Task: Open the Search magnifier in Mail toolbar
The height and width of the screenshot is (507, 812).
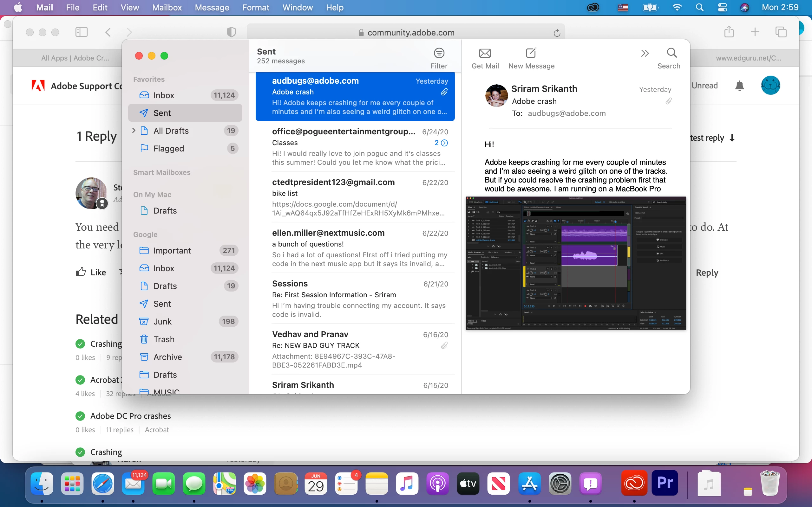Action: click(x=671, y=53)
